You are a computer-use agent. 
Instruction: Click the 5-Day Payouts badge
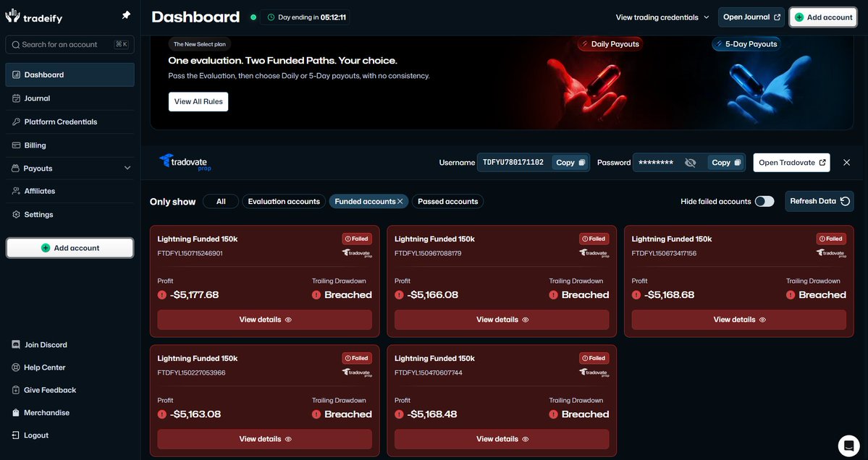click(x=746, y=44)
